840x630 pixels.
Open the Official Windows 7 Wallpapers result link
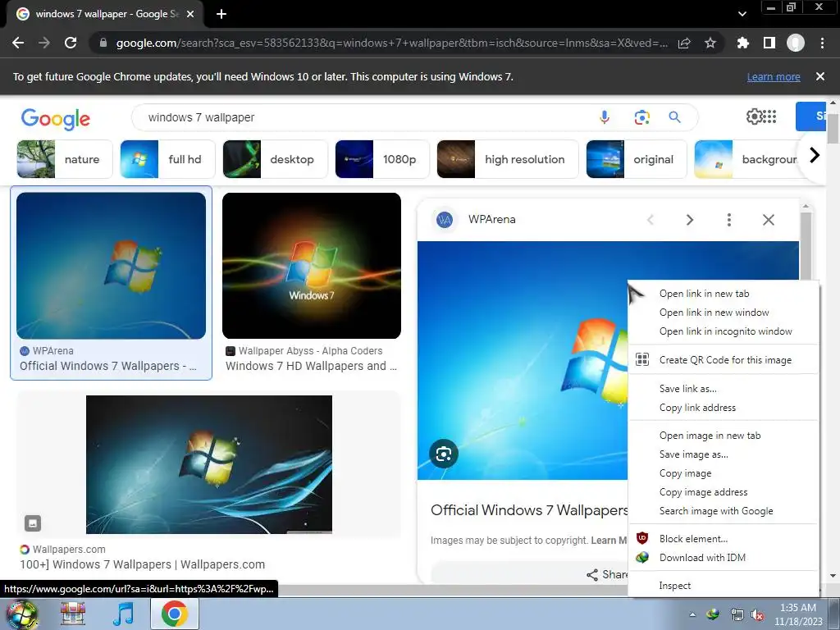[x=108, y=366]
